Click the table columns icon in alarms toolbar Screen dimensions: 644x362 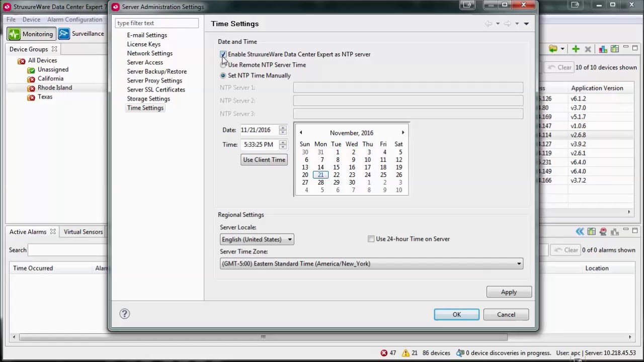[x=592, y=232]
